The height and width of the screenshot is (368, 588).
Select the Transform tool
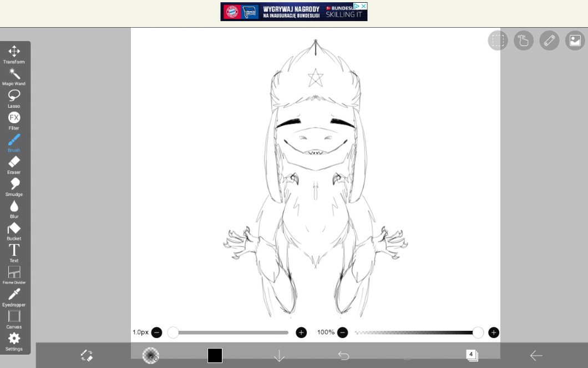[x=14, y=54]
